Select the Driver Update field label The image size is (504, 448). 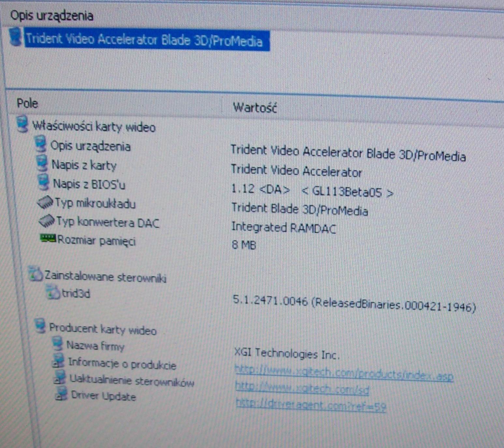click(x=103, y=396)
